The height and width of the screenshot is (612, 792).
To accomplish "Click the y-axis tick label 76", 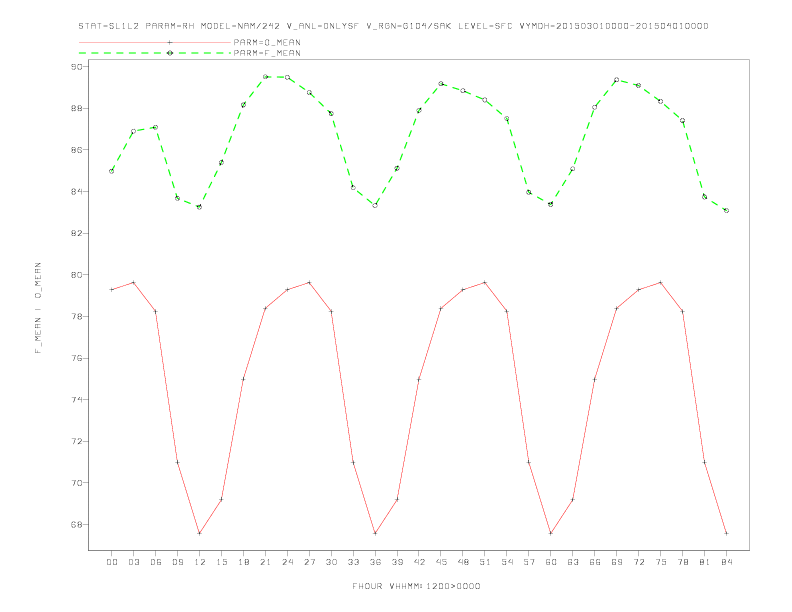I will [x=77, y=358].
